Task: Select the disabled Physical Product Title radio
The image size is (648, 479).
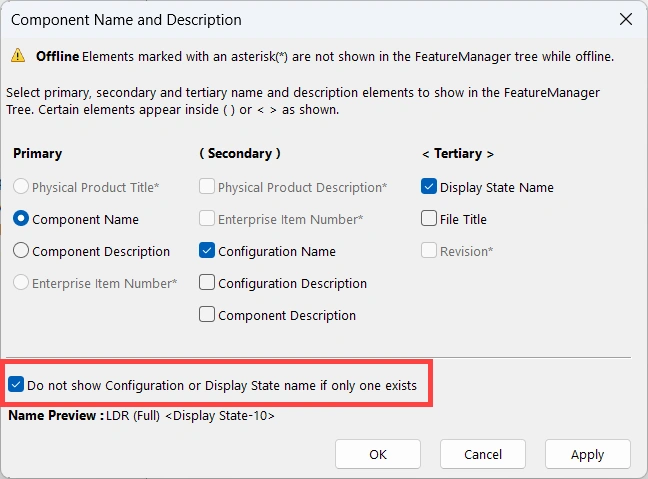Action: tap(21, 187)
